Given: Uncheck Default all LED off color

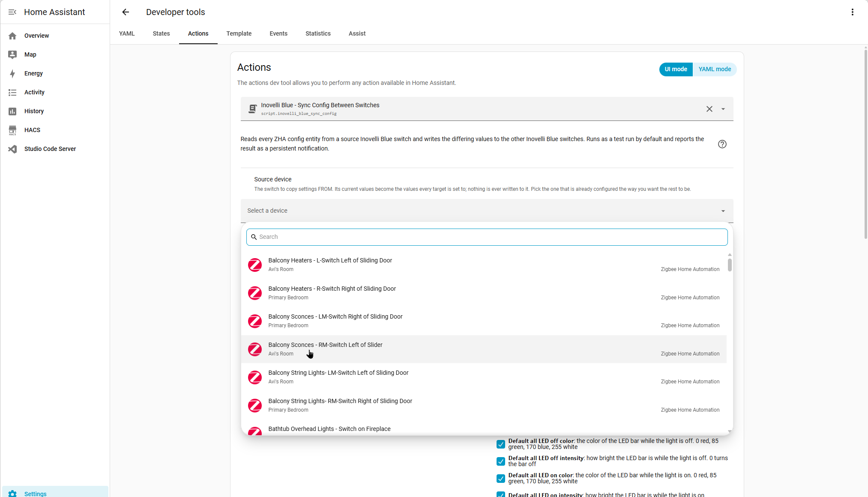Looking at the screenshot, I should click(501, 444).
